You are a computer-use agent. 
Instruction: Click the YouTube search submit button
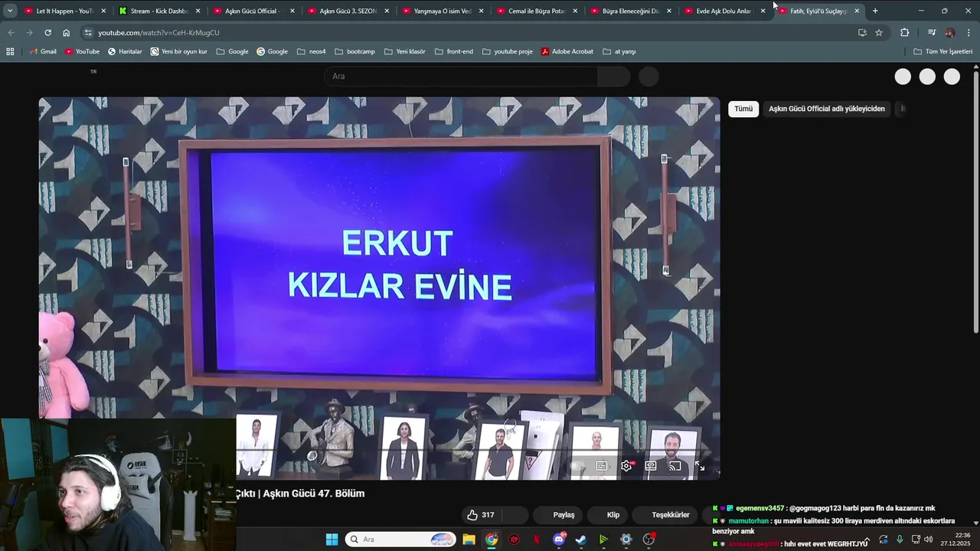(x=613, y=77)
